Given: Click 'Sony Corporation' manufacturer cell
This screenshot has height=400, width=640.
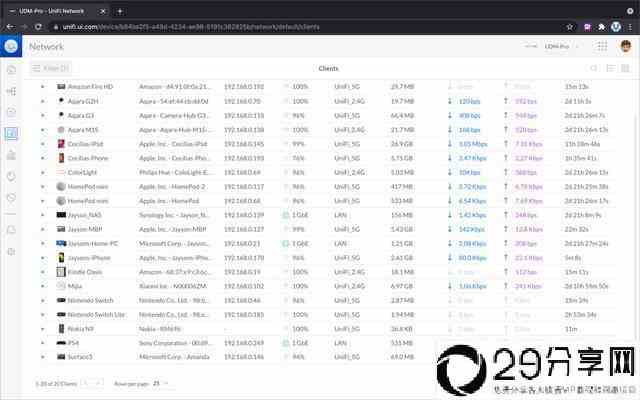Looking at the screenshot, I should tap(174, 343).
